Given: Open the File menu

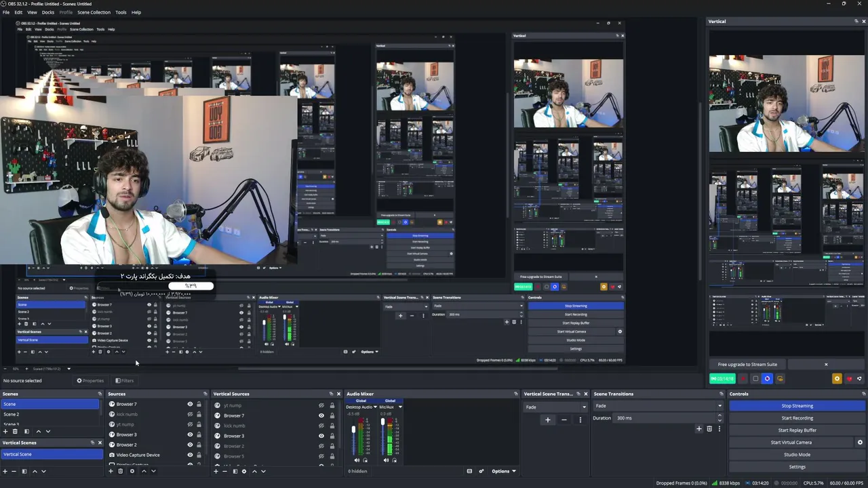Looking at the screenshot, I should pyautogui.click(x=6, y=12).
